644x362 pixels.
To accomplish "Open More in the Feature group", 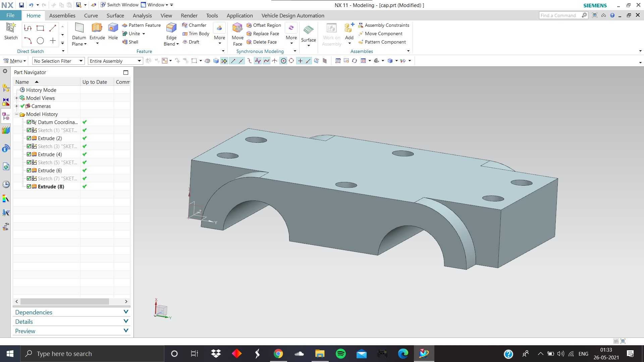I will [219, 34].
